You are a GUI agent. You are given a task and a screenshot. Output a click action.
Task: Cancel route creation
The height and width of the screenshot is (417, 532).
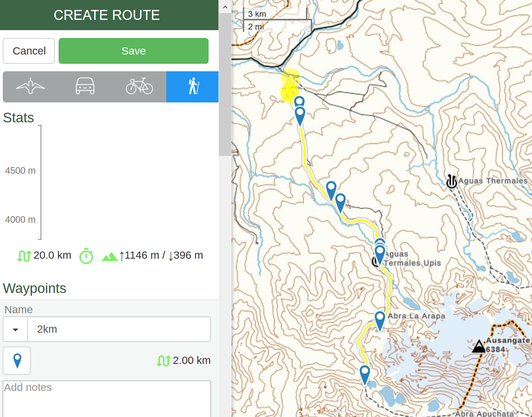pyautogui.click(x=29, y=51)
